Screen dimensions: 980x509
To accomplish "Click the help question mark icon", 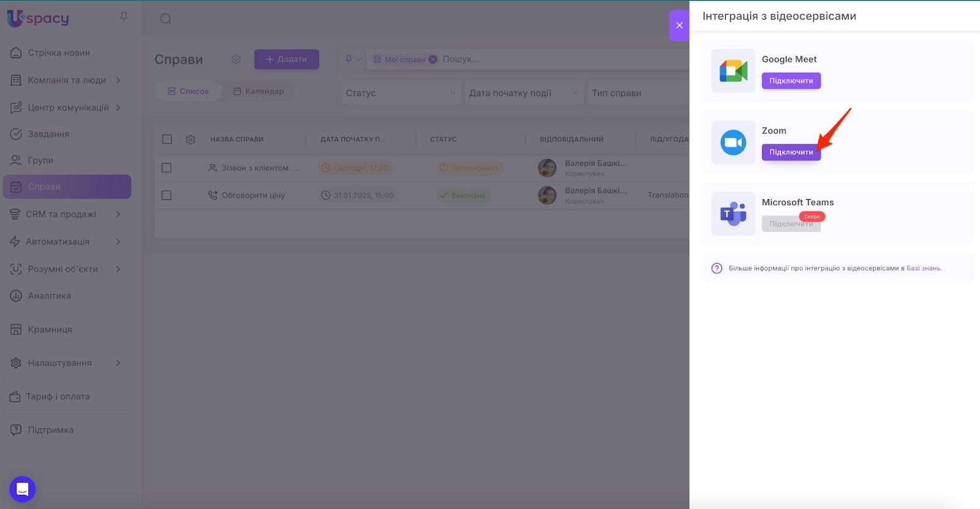I will tap(717, 268).
